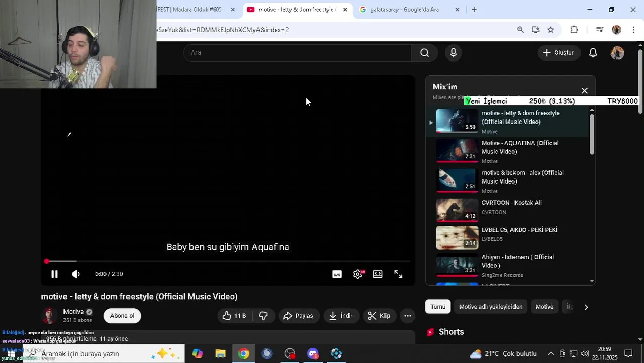Toggle subtitles with the captions icon
The image size is (644, 363).
[x=337, y=274]
